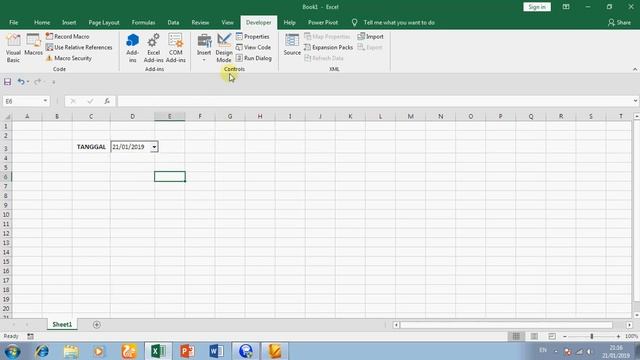
Task: Open the date picker dropdown arrow
Action: 154,147
